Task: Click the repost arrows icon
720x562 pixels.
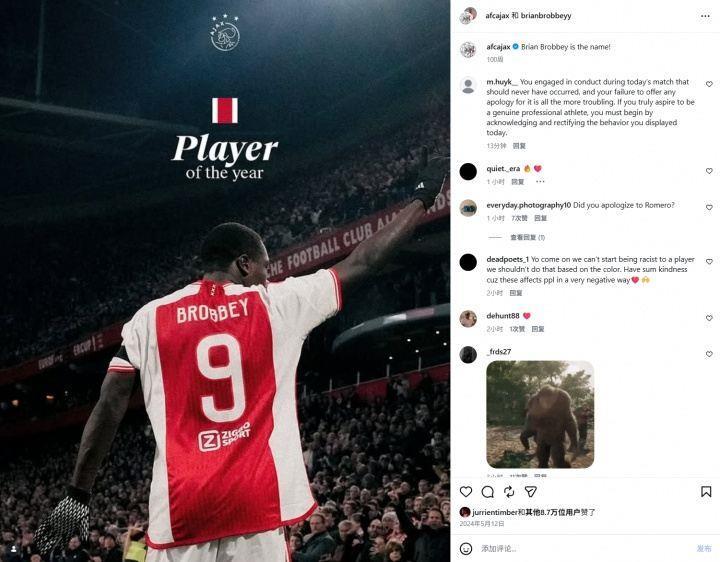Action: (x=509, y=492)
